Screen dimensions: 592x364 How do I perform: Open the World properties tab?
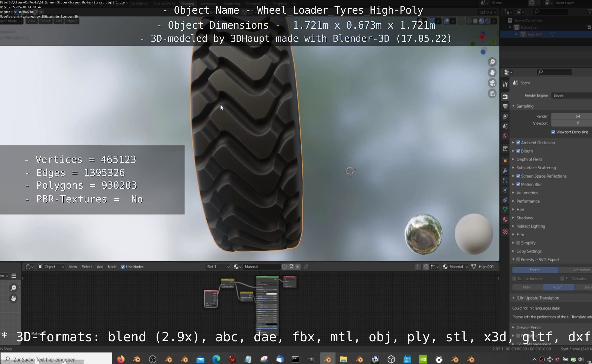505,136
